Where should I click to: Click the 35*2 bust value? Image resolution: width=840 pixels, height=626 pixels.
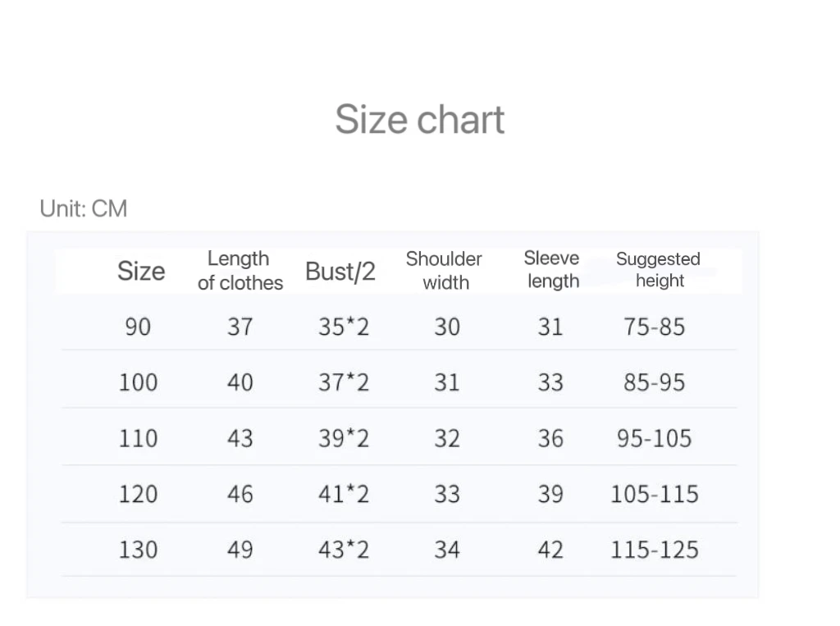[x=344, y=327]
